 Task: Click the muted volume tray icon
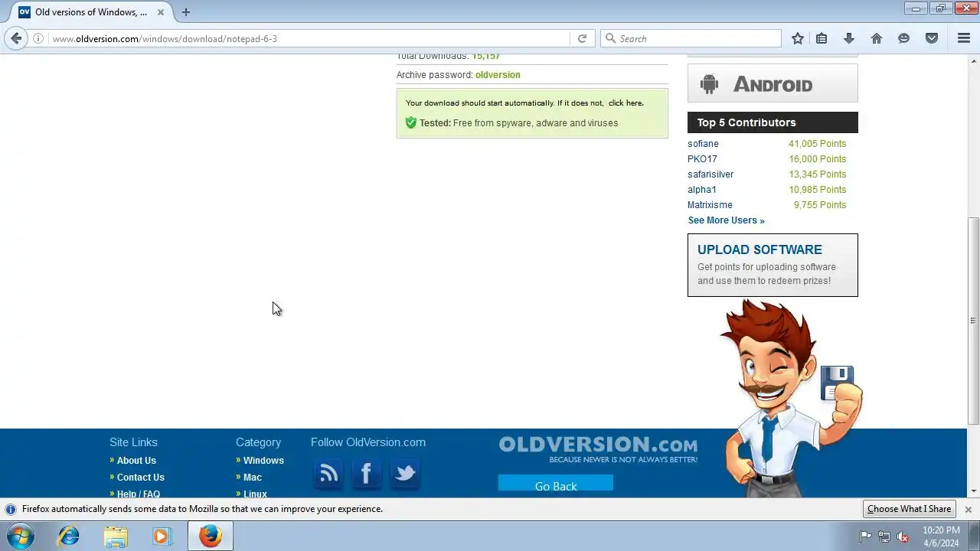click(x=903, y=536)
